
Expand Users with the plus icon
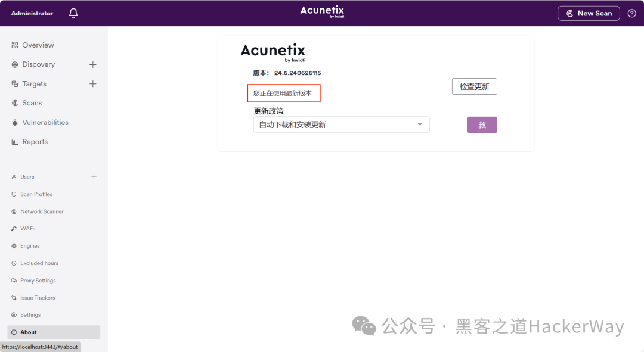[94, 177]
